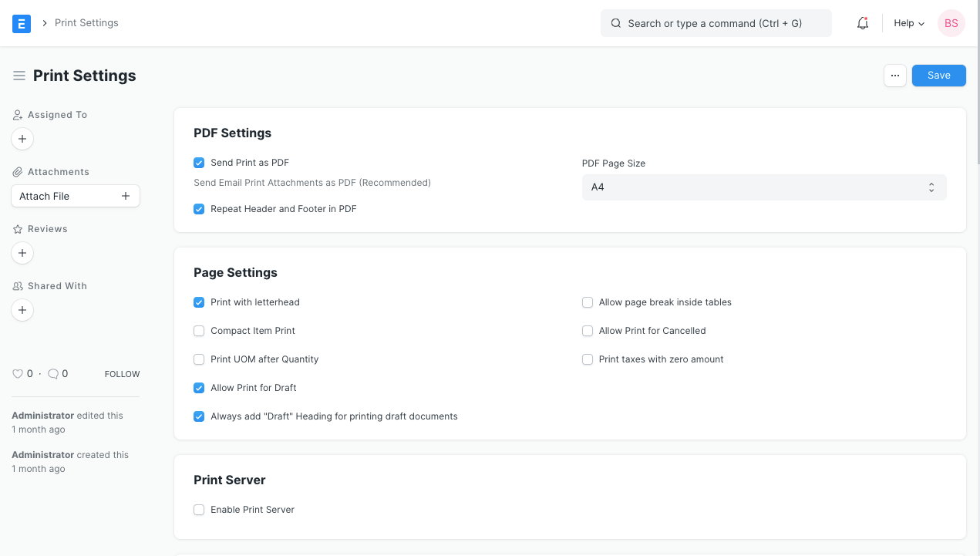980x556 pixels.
Task: Open the BS user avatar menu
Action: [x=951, y=23]
